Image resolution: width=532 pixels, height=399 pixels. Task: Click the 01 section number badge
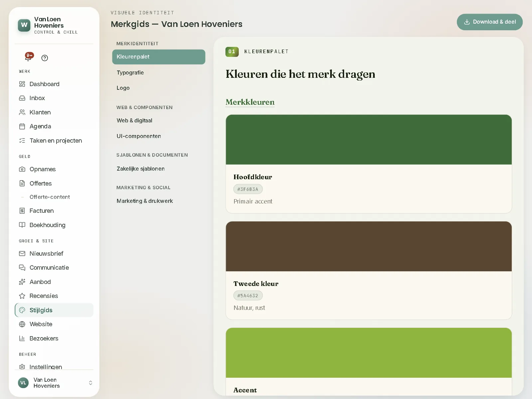(x=232, y=52)
